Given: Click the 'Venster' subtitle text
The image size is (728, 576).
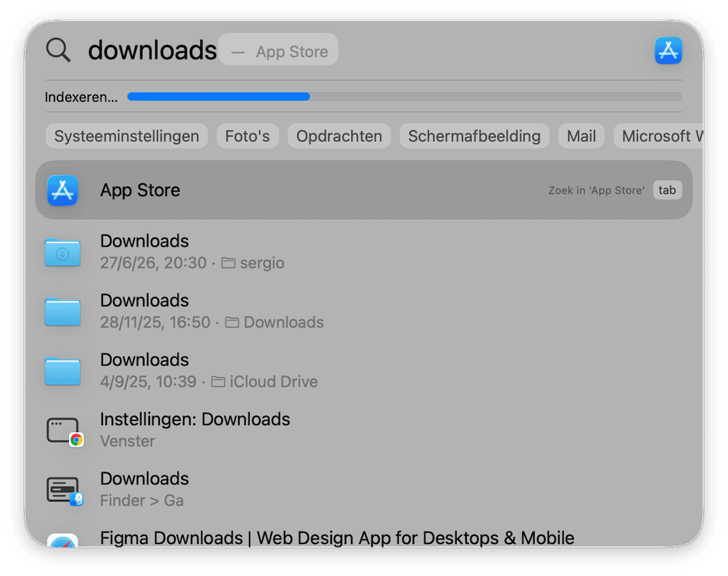Looking at the screenshot, I should click(x=128, y=441).
